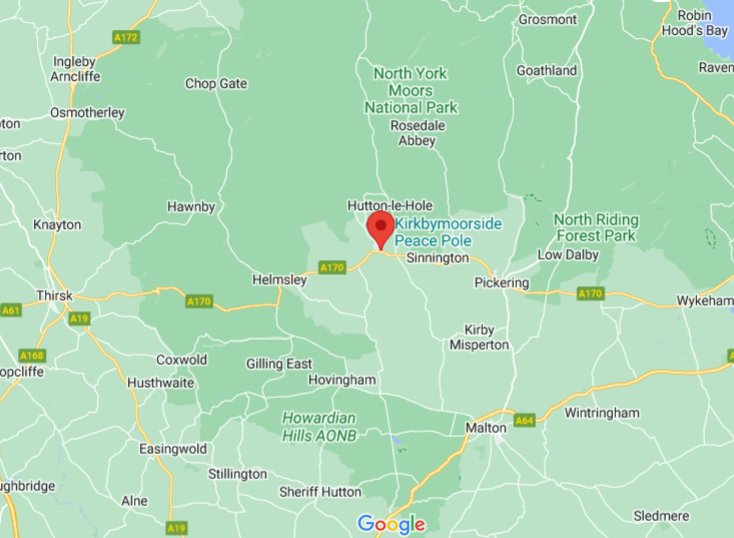This screenshot has width=734, height=538.
Task: Select the Malton town label
Action: point(486,428)
